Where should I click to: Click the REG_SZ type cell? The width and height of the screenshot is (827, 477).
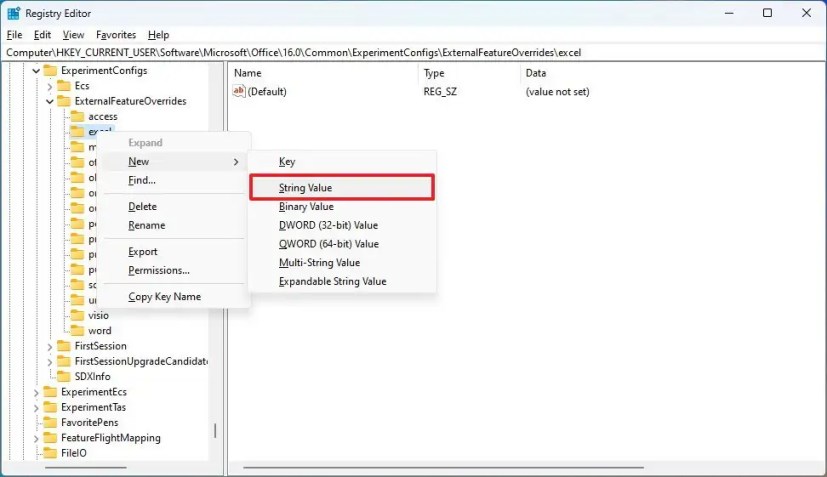(440, 92)
